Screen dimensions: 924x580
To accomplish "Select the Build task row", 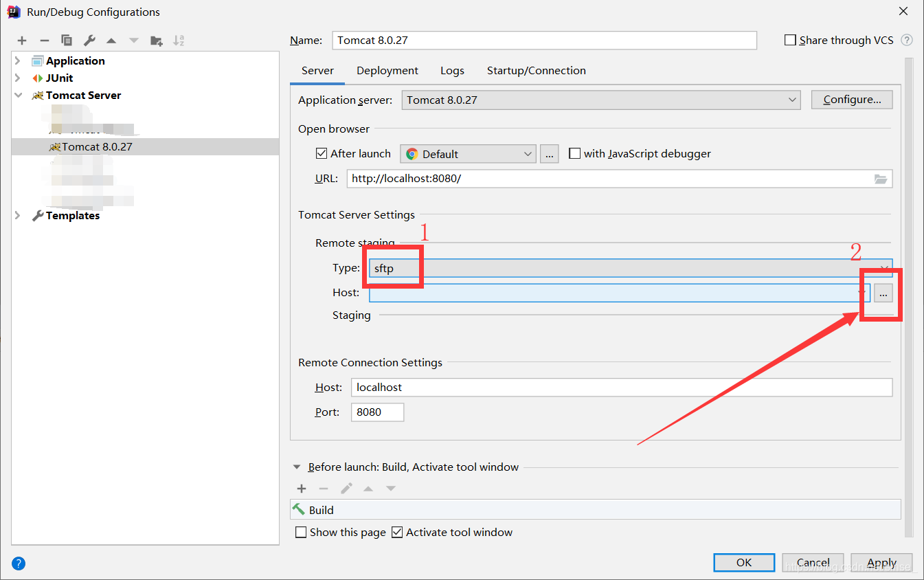I will tap(596, 510).
